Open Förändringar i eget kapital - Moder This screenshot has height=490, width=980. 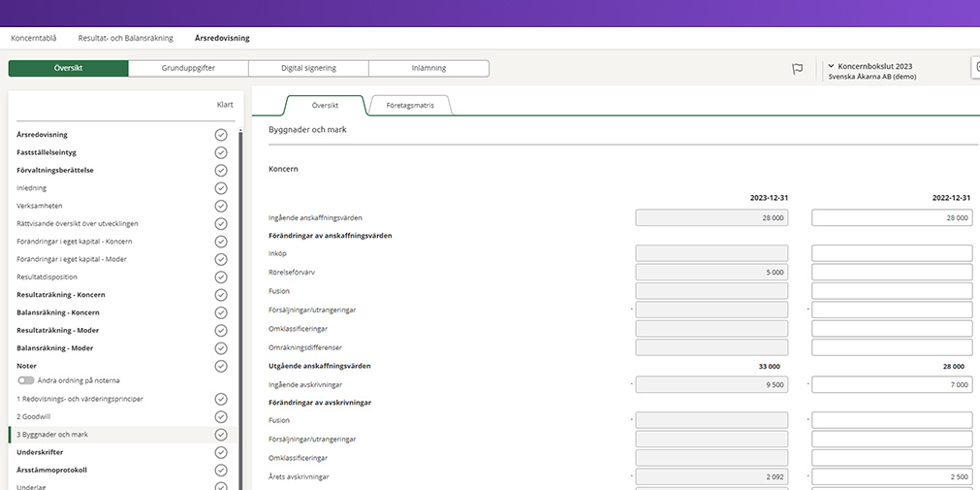point(72,259)
